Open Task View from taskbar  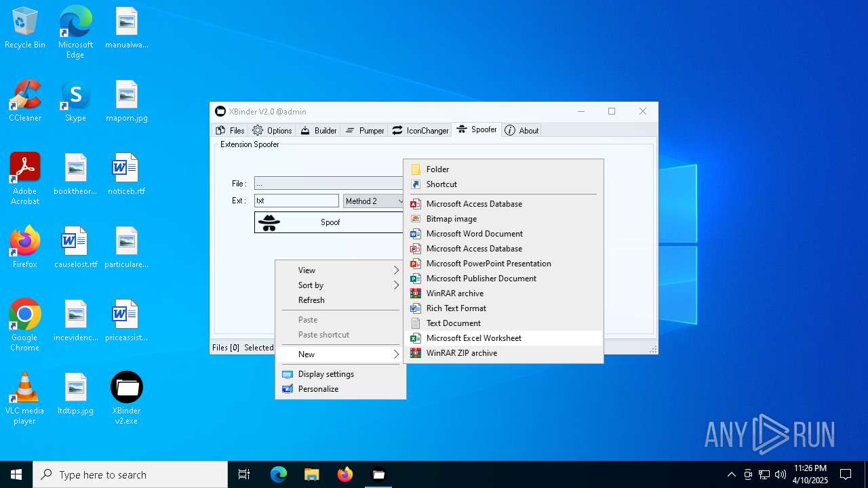coord(244,474)
